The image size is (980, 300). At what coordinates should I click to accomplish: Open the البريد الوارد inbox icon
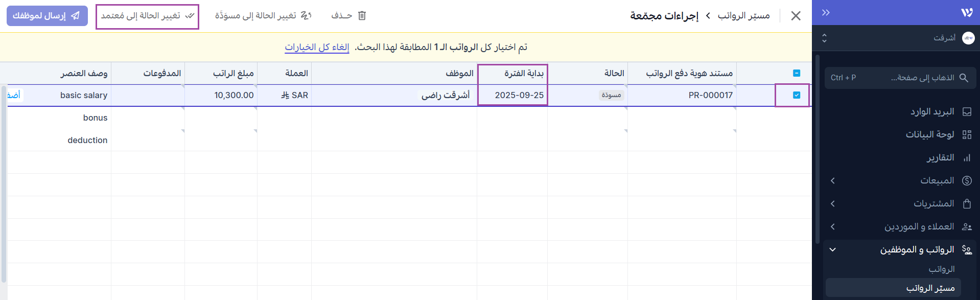click(967, 112)
